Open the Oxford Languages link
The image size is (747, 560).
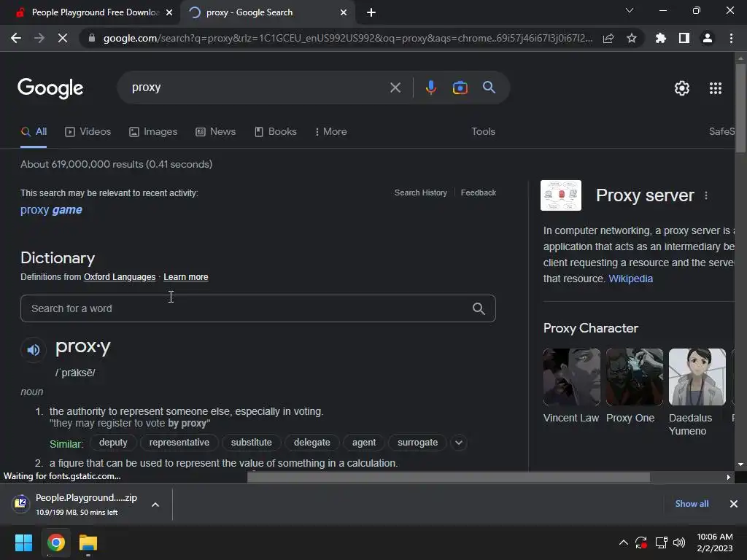(x=120, y=277)
